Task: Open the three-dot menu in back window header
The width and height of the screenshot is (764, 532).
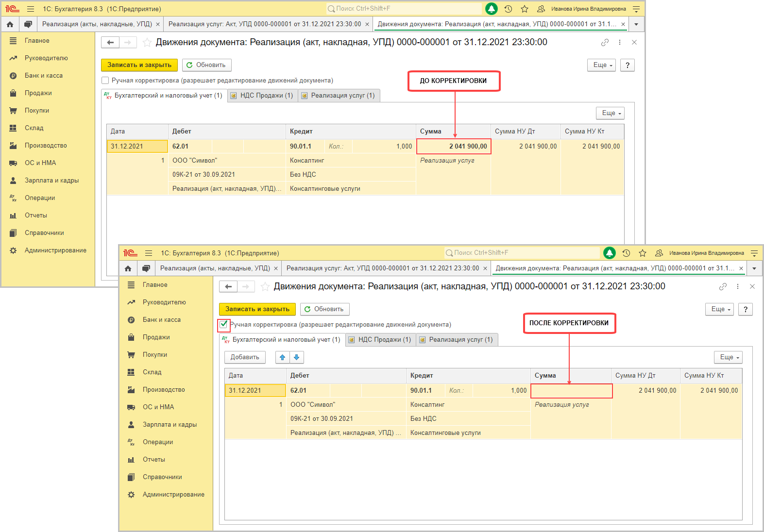Action: tap(620, 43)
